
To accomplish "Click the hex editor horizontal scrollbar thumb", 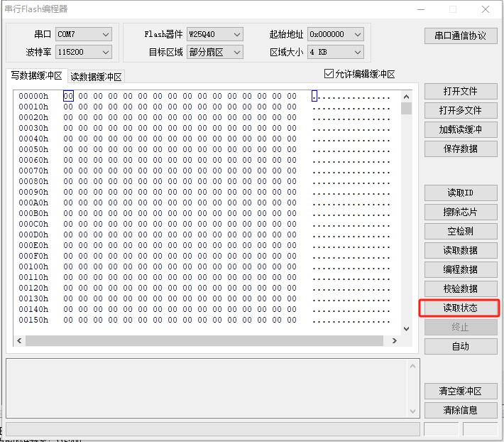I will tap(204, 340).
